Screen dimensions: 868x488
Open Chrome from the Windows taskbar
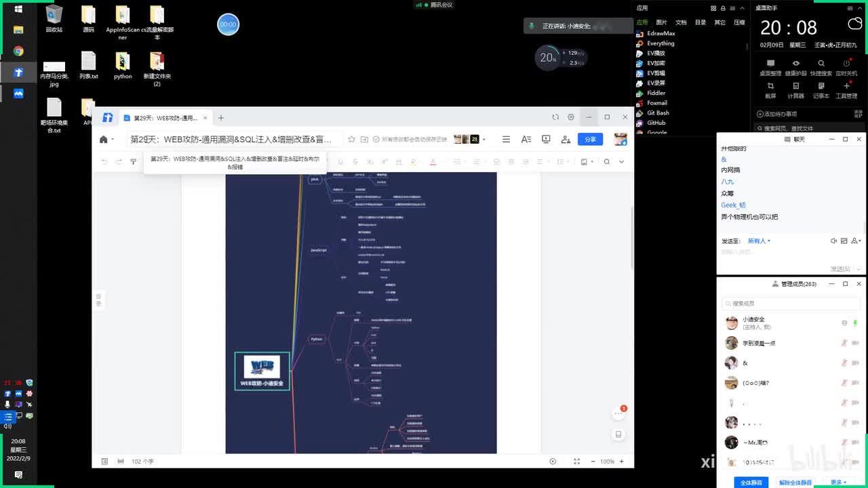click(18, 51)
